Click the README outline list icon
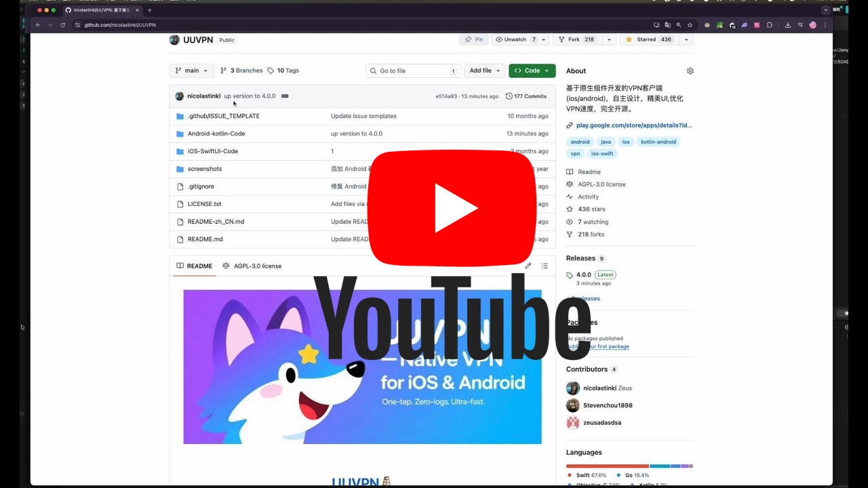The width and height of the screenshot is (868, 488). pos(545,266)
